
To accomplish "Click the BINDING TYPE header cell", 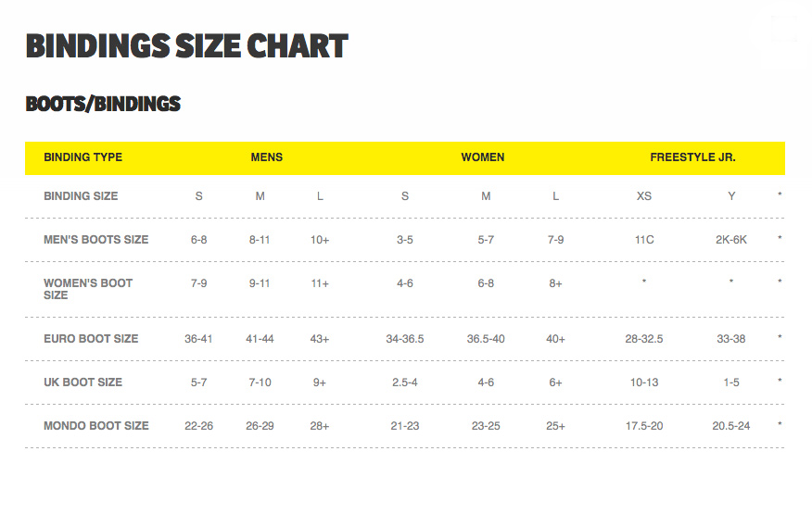I will click(82, 157).
